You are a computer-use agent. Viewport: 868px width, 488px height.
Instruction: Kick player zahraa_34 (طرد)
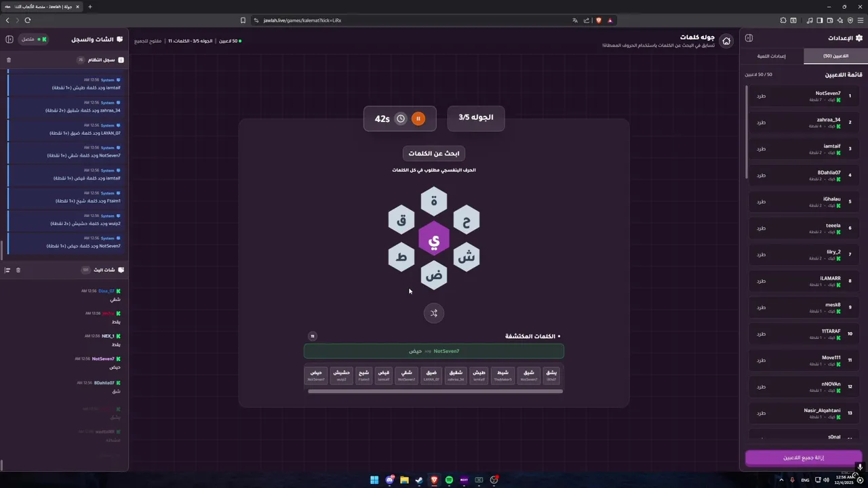tap(761, 123)
